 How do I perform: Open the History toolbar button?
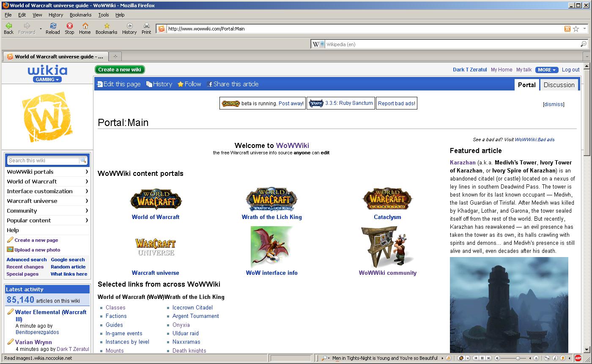129,29
